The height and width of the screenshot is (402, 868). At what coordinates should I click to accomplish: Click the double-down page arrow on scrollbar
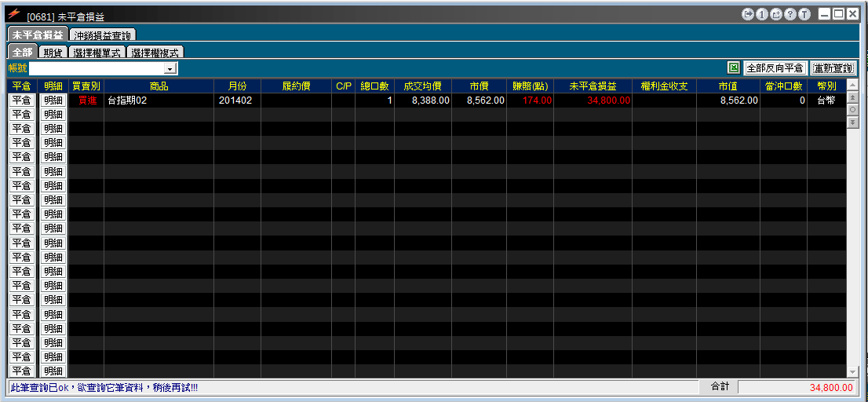point(852,122)
